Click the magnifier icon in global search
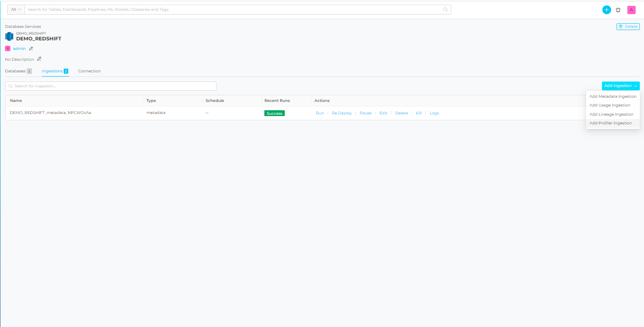 (445, 10)
